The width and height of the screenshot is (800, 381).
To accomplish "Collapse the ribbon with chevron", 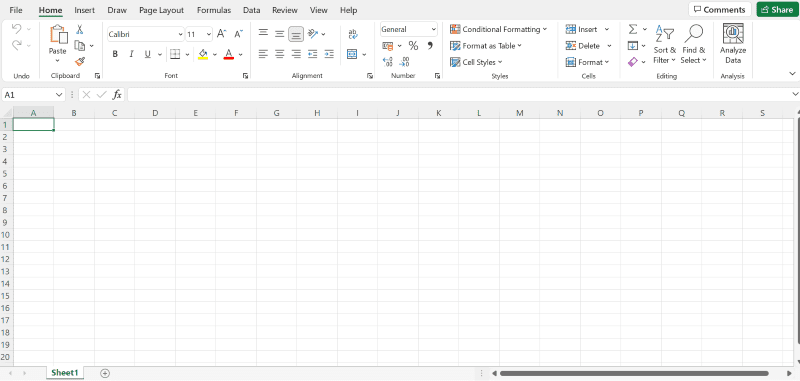I will coord(792,73).
